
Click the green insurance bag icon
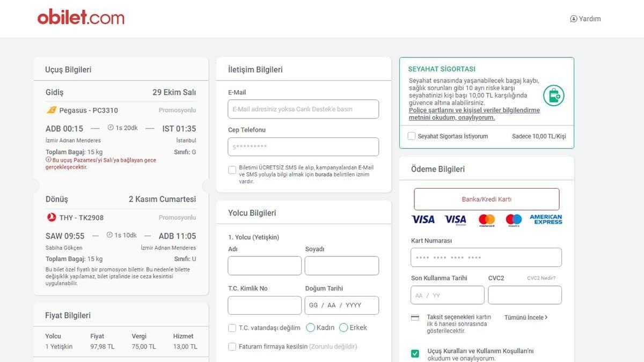[553, 97]
